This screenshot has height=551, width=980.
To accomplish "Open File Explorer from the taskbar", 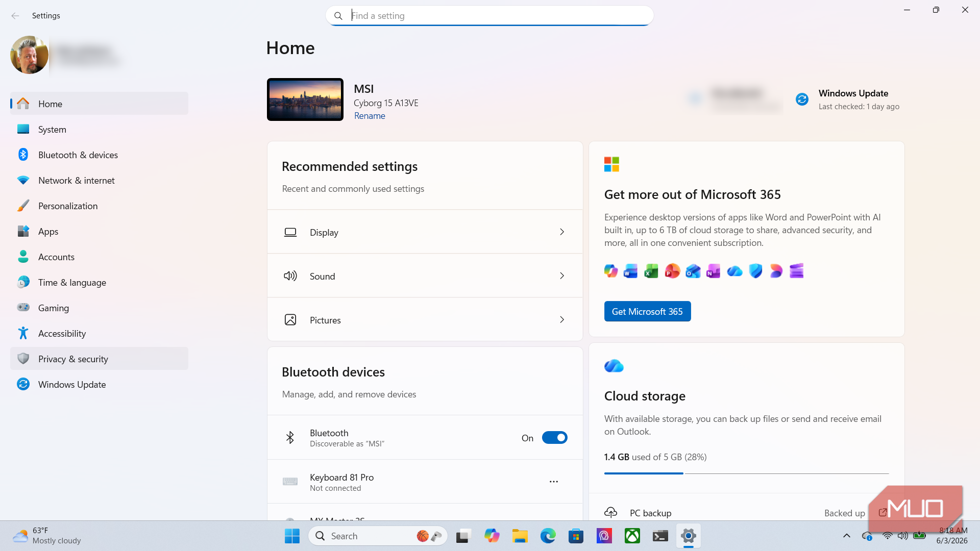I will click(520, 536).
